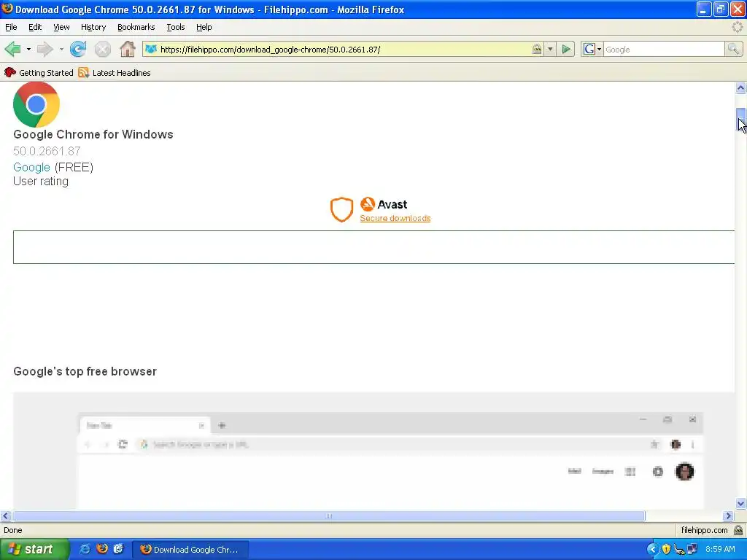Click the third Quick Launch icon

point(118,549)
